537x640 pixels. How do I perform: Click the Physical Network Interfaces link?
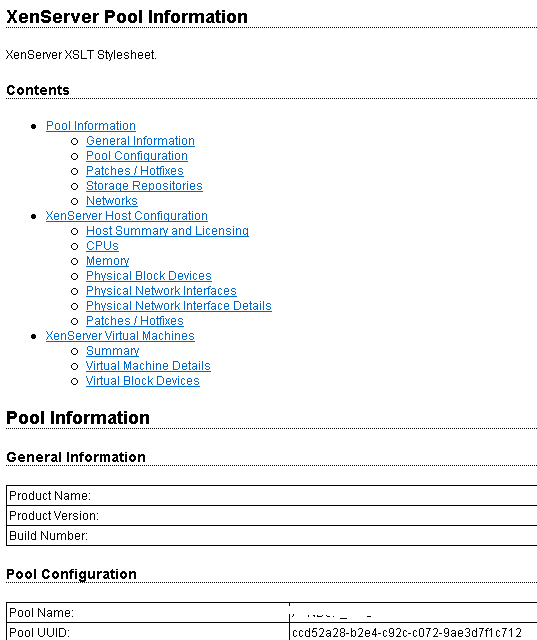pyautogui.click(x=161, y=291)
